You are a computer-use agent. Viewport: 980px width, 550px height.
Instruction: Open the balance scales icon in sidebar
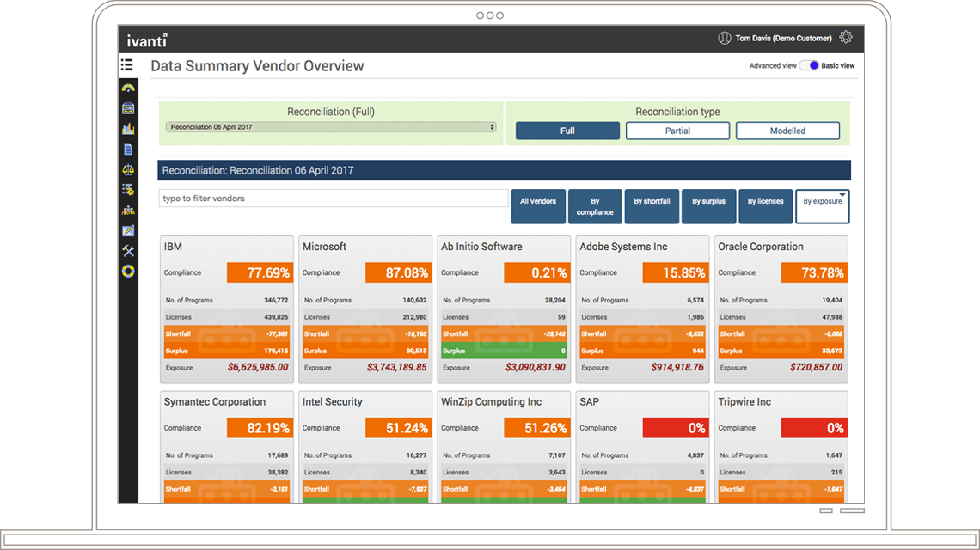point(128,169)
